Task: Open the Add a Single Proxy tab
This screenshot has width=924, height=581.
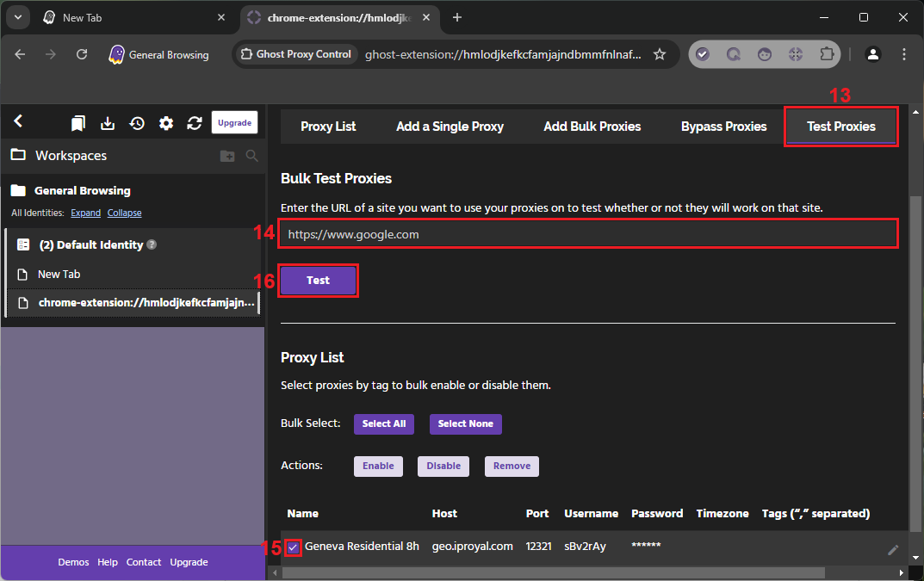Action: [450, 127]
